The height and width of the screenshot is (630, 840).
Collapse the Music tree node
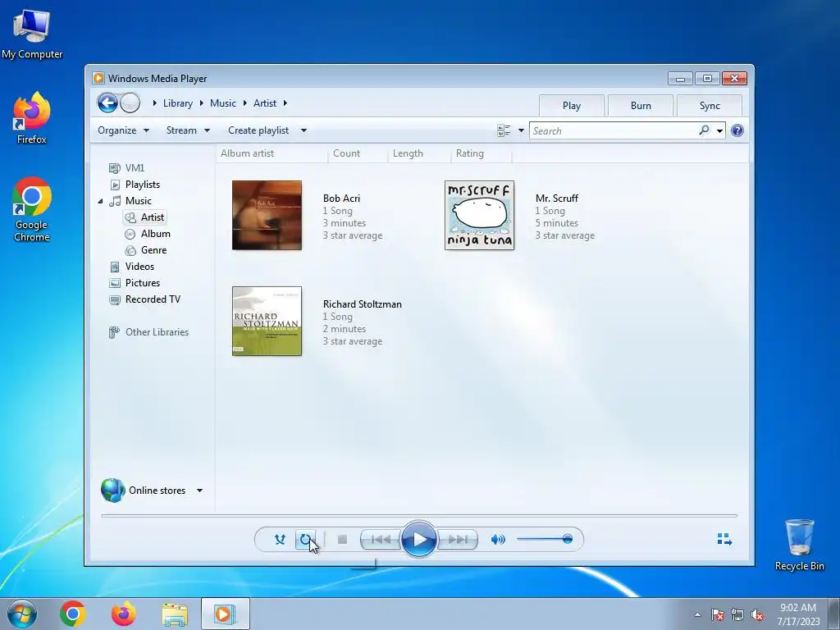100,201
